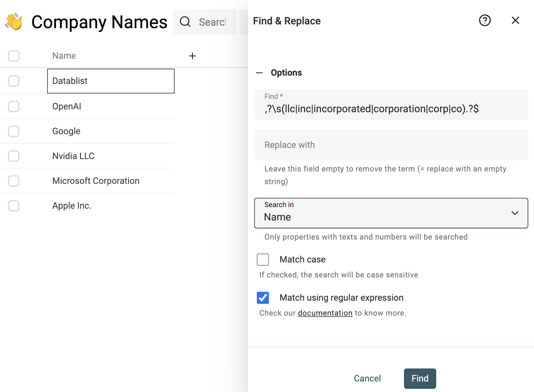Check the Apple Inc. row

tap(13, 206)
